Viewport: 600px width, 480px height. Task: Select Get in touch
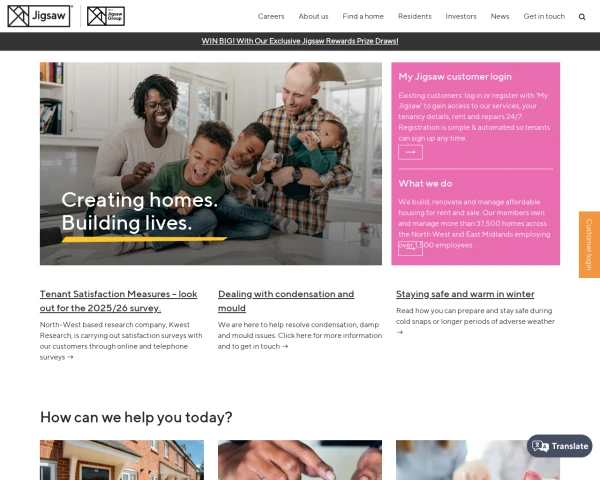pos(544,16)
